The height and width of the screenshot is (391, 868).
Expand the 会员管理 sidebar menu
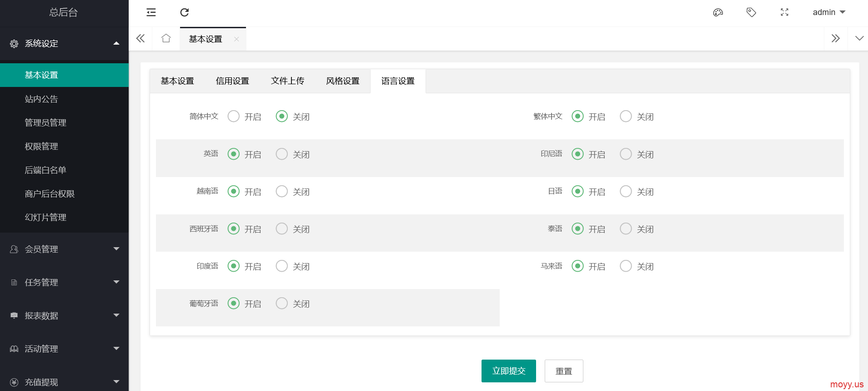[x=64, y=249]
